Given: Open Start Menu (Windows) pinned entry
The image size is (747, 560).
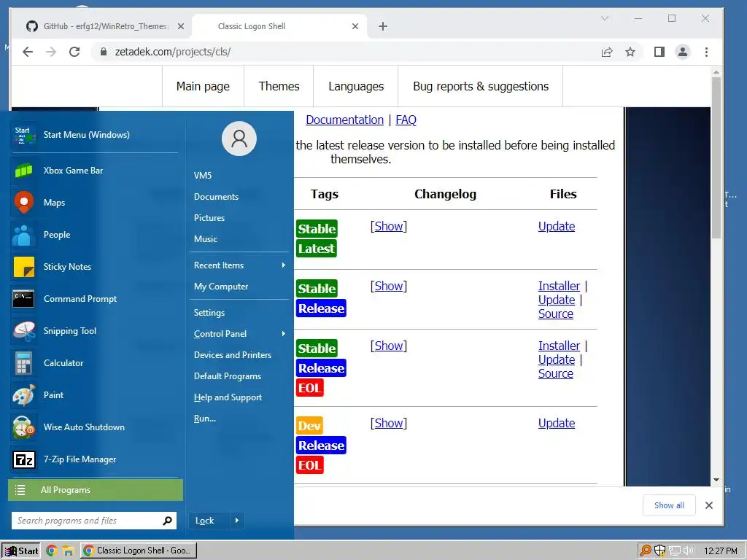Looking at the screenshot, I should (x=94, y=135).
